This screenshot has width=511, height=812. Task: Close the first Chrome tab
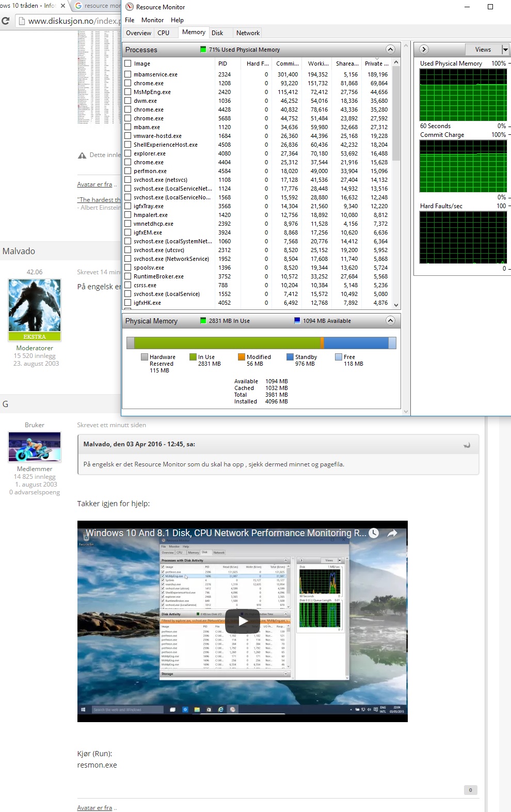pos(63,6)
